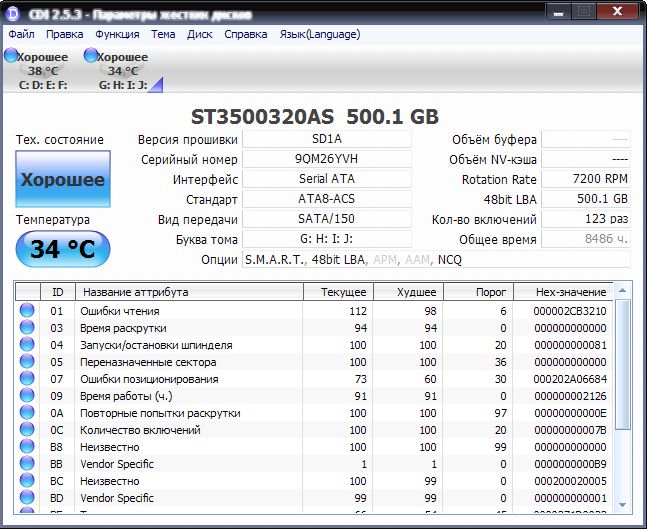Click the options field listing S.M.A.R.T., NCQ
This screenshot has width=647, height=529.
436,260
